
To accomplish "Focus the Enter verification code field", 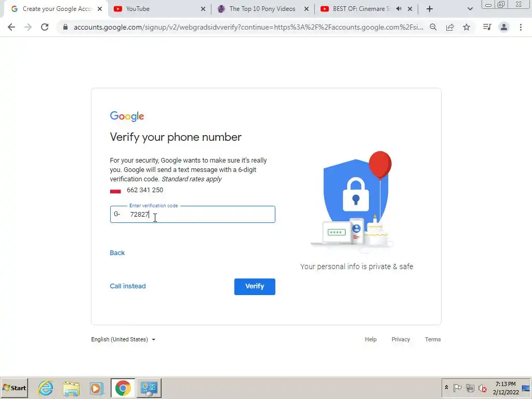I will click(192, 214).
